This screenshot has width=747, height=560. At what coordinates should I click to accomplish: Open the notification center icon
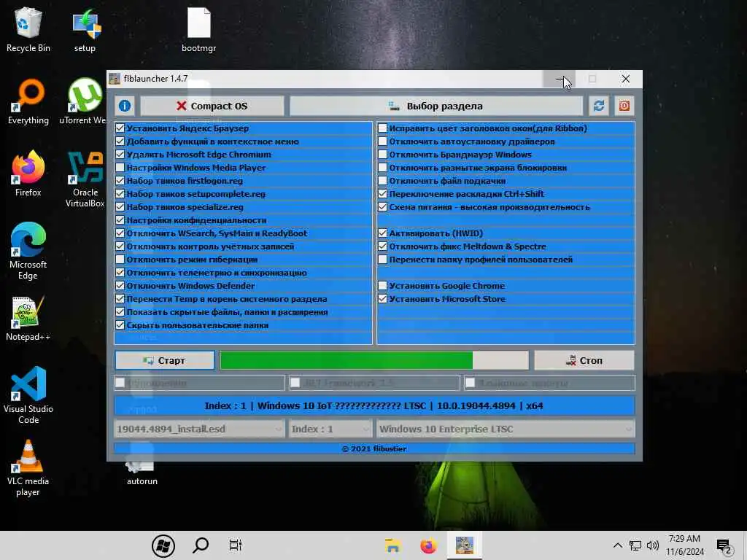tap(723, 545)
